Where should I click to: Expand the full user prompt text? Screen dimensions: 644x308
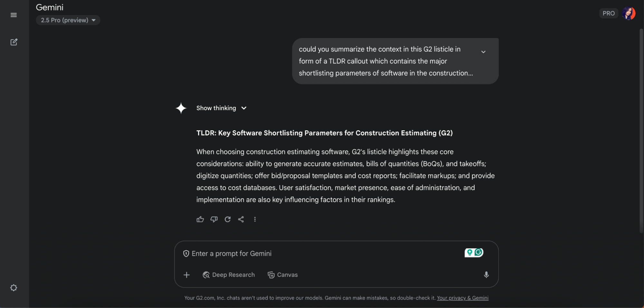tap(483, 52)
